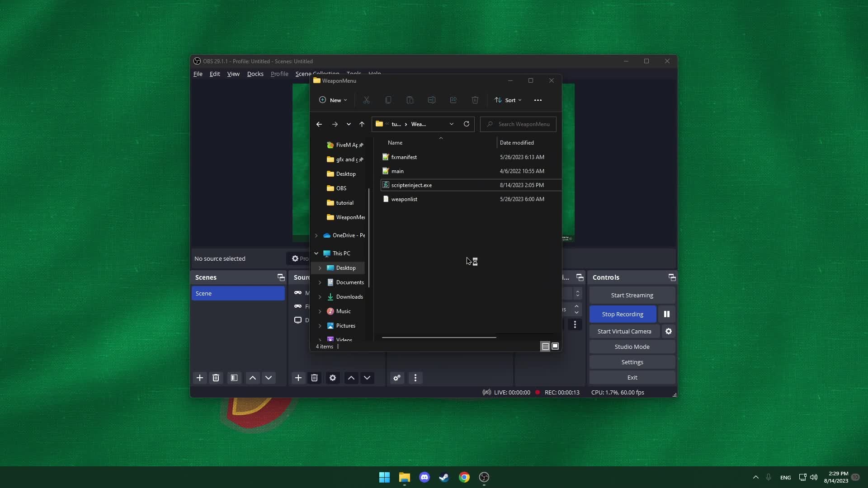Switch file list to details view
The height and width of the screenshot is (488, 868).
coord(545,346)
